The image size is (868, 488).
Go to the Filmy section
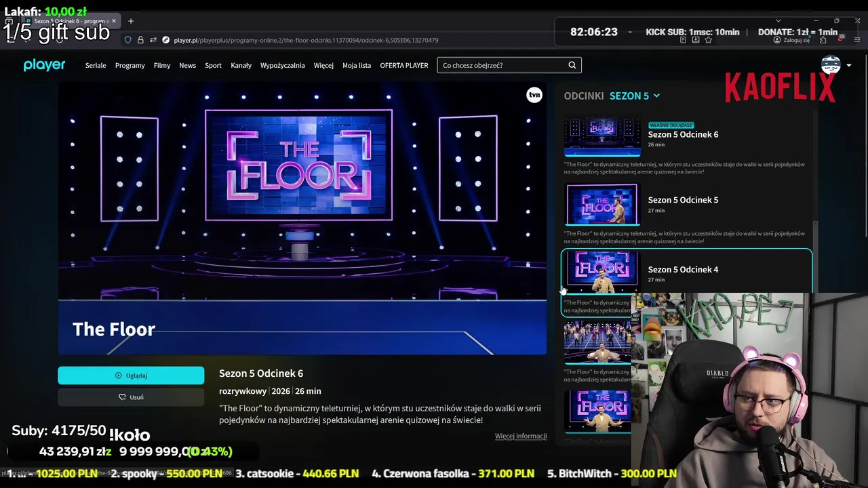(x=162, y=65)
